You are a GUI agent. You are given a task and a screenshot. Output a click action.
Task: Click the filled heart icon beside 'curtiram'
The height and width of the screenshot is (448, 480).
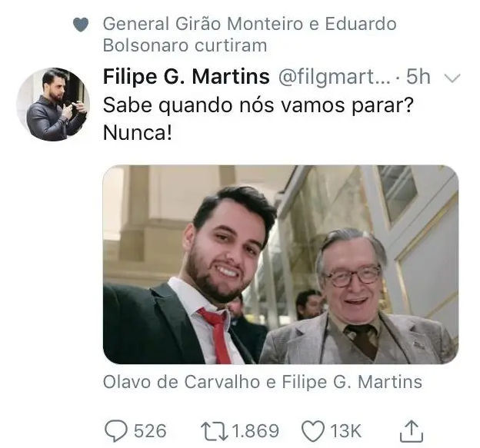pyautogui.click(x=81, y=25)
